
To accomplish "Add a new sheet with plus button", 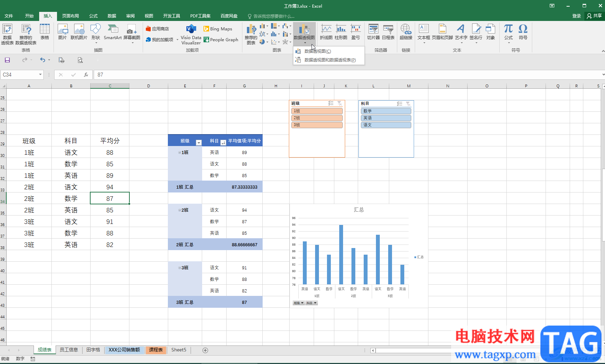I will 205,350.
